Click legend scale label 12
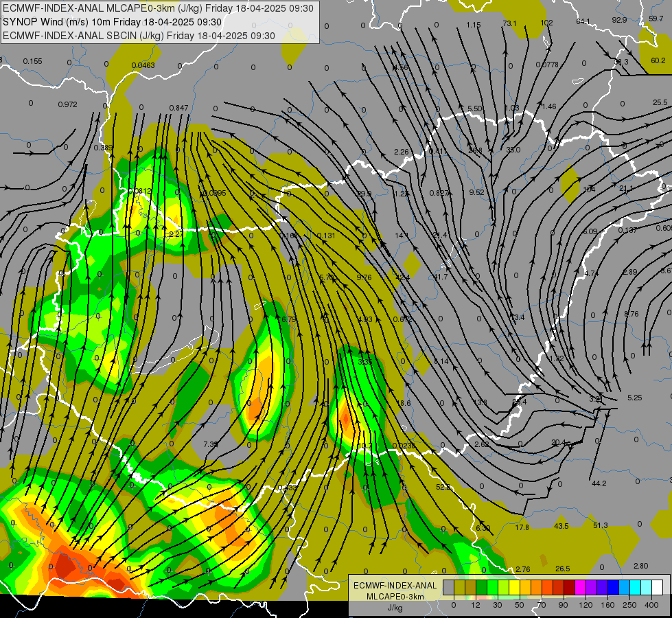 (x=476, y=605)
